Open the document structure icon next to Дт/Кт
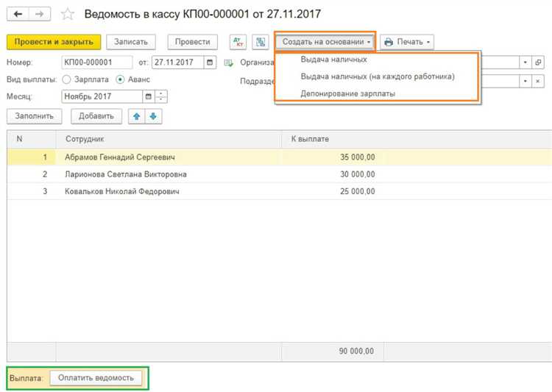552x392 pixels. [x=261, y=42]
